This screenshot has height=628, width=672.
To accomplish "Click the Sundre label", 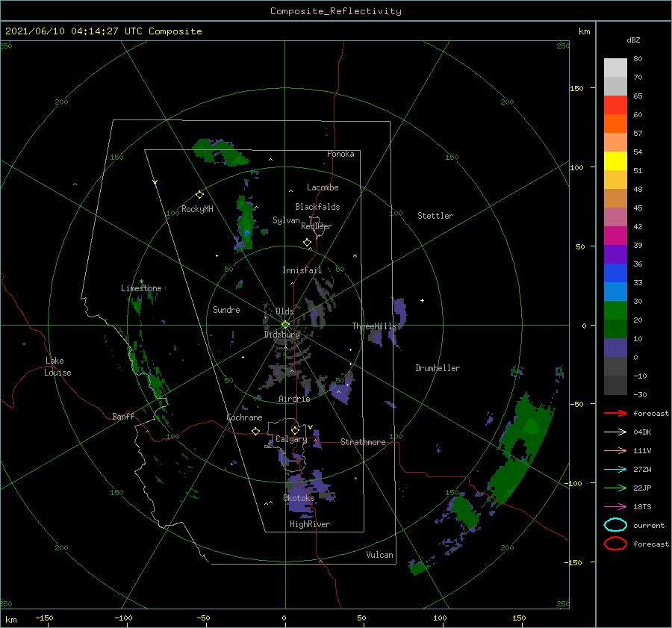I will tap(226, 310).
